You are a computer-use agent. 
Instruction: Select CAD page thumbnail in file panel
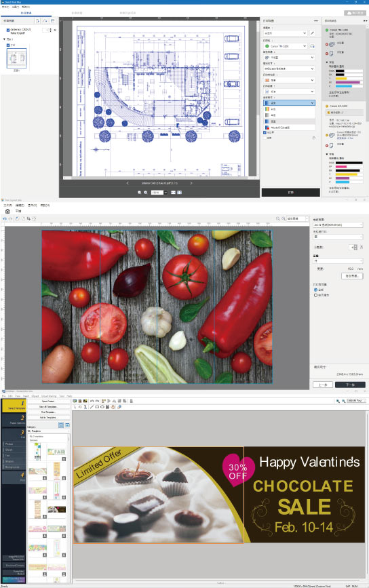17,58
